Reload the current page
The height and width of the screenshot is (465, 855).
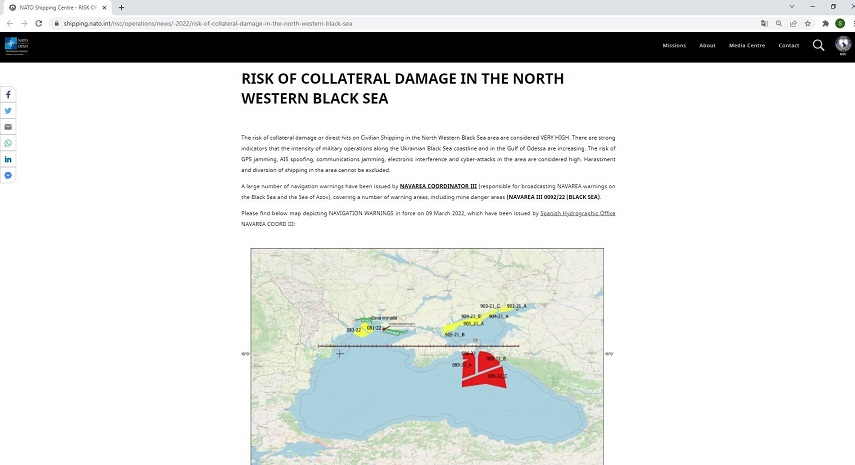pos(39,23)
